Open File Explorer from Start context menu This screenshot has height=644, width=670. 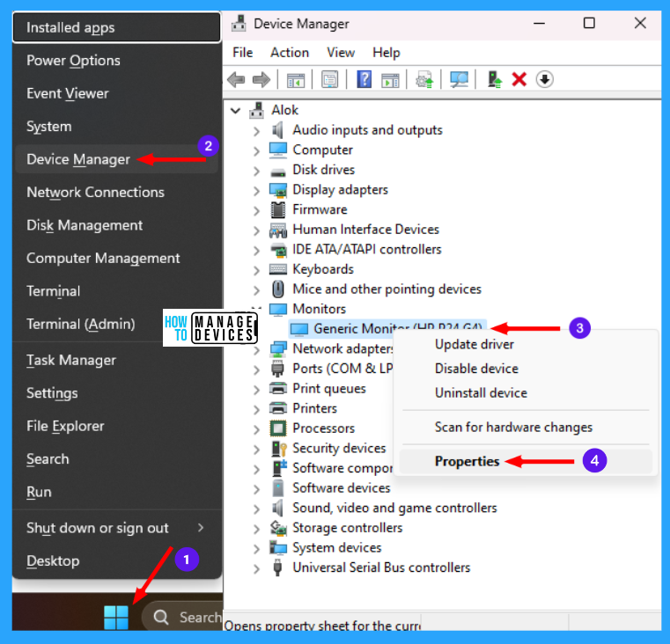point(116,426)
